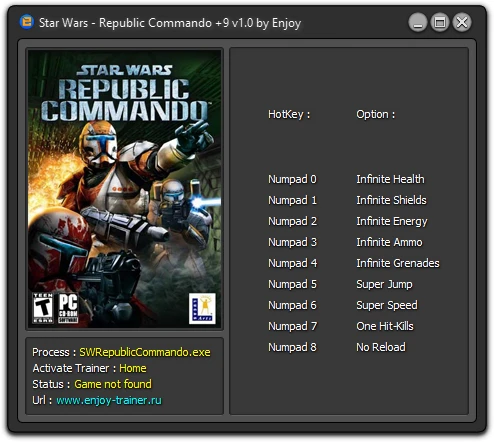Click the Super Jump option
494x442 pixels.
click(x=384, y=284)
